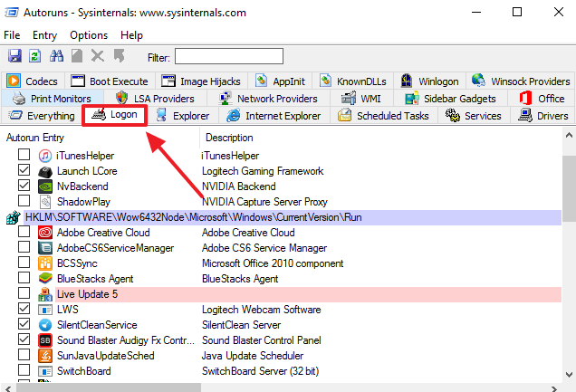Click the Save toolbar icon
576x392 pixels.
14,57
